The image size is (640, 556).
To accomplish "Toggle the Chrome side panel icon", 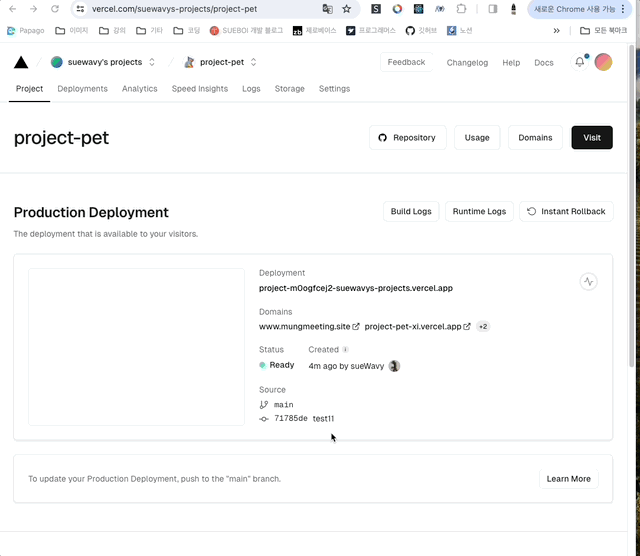I will (493, 9).
